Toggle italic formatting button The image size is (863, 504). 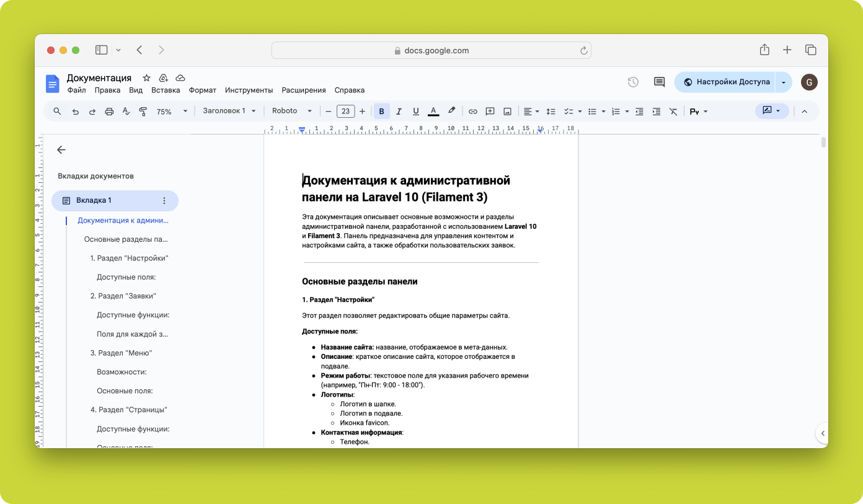(399, 112)
